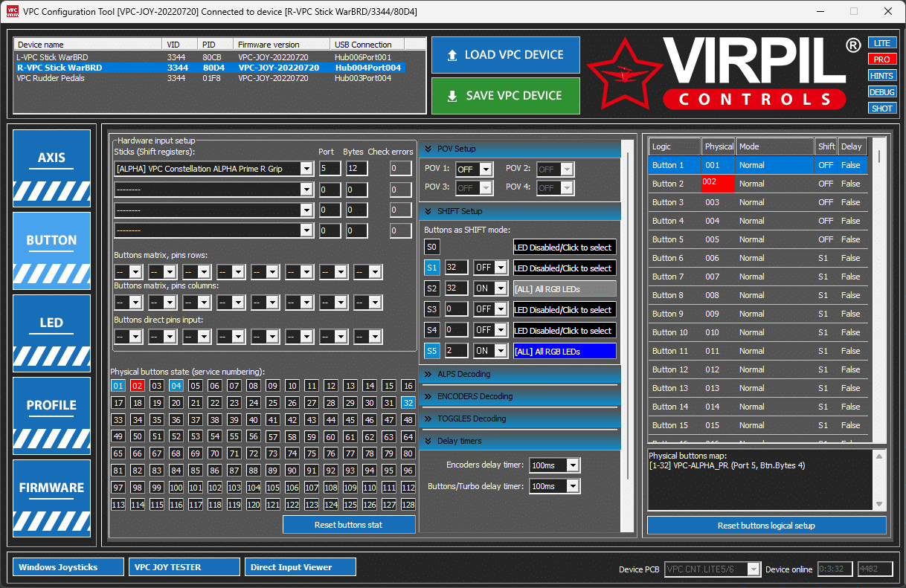Open the AXIS settings panel

coord(51,168)
